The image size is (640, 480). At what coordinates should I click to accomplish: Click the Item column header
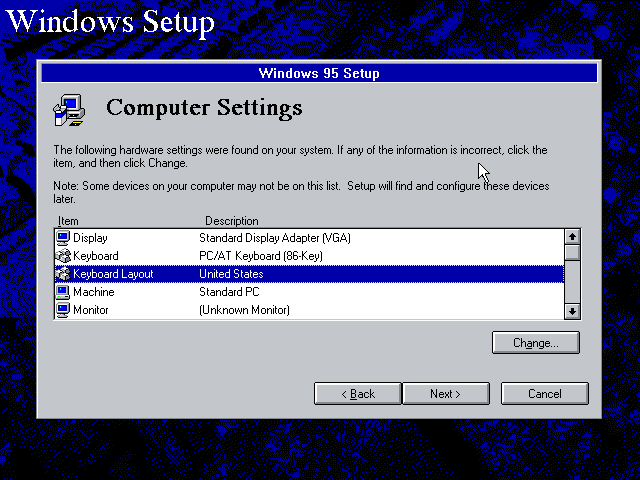[68, 221]
